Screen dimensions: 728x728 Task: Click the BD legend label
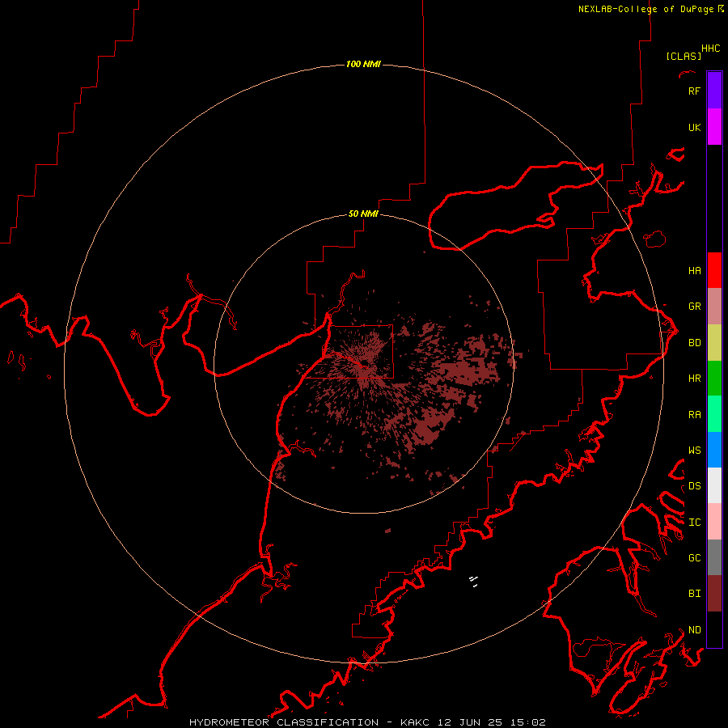694,343
